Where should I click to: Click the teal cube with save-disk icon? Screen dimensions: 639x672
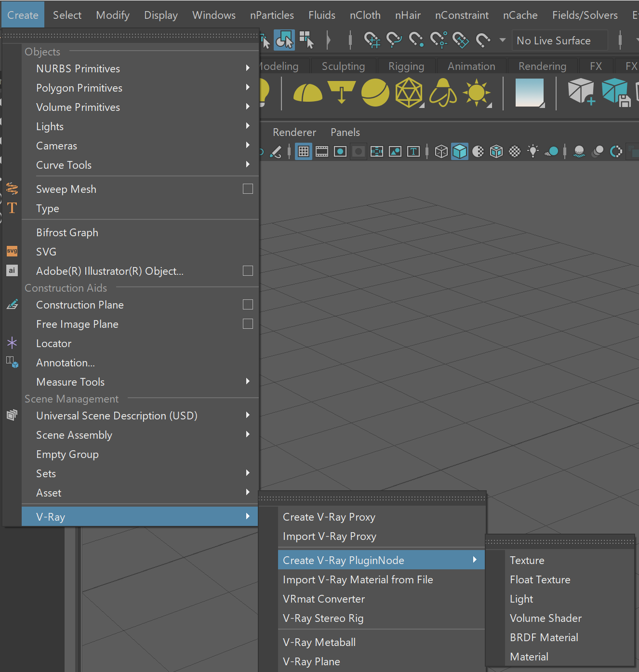coord(616,93)
